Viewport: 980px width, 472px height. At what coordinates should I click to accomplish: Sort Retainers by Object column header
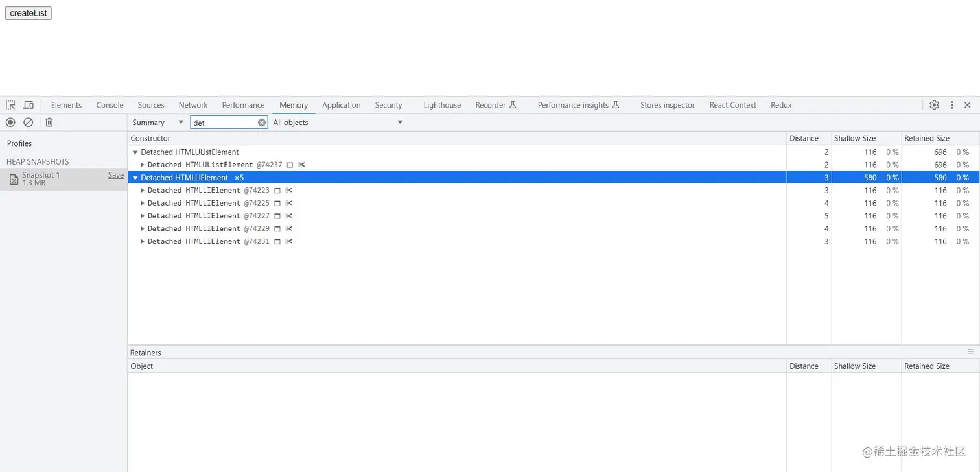point(457,366)
